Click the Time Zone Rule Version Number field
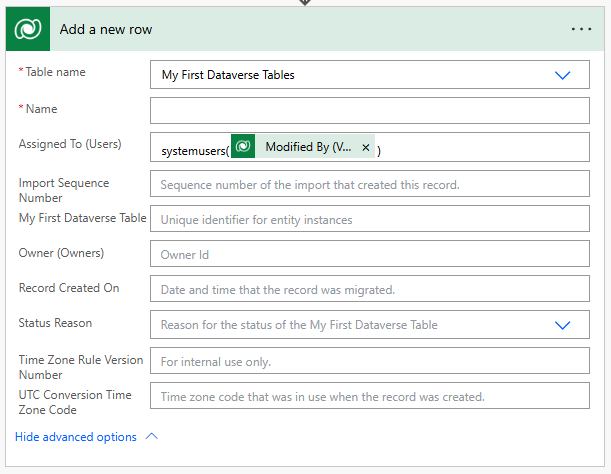611x474 pixels. point(369,361)
